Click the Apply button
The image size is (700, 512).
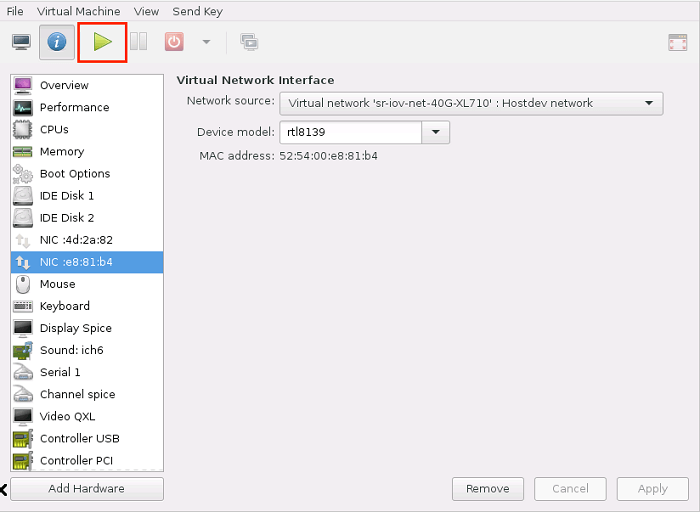(653, 489)
